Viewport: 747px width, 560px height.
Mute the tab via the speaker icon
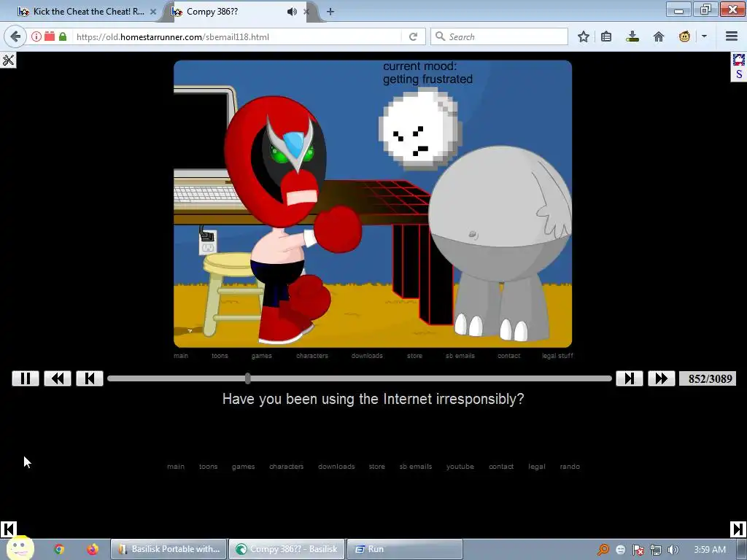(x=292, y=12)
